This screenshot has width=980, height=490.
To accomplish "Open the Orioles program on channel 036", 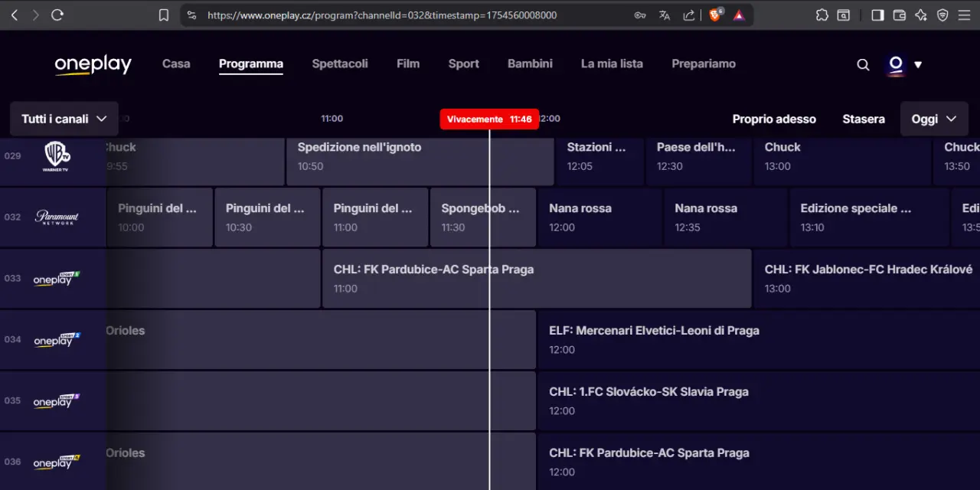I will coord(321,462).
